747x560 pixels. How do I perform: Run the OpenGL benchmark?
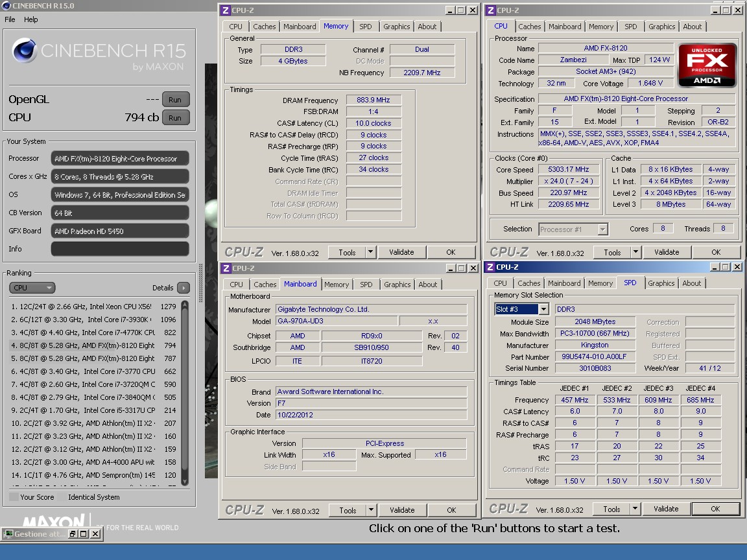click(175, 100)
